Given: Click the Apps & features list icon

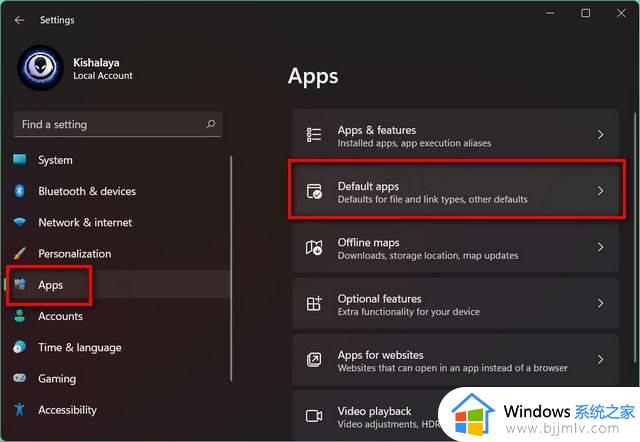Looking at the screenshot, I should [x=314, y=135].
